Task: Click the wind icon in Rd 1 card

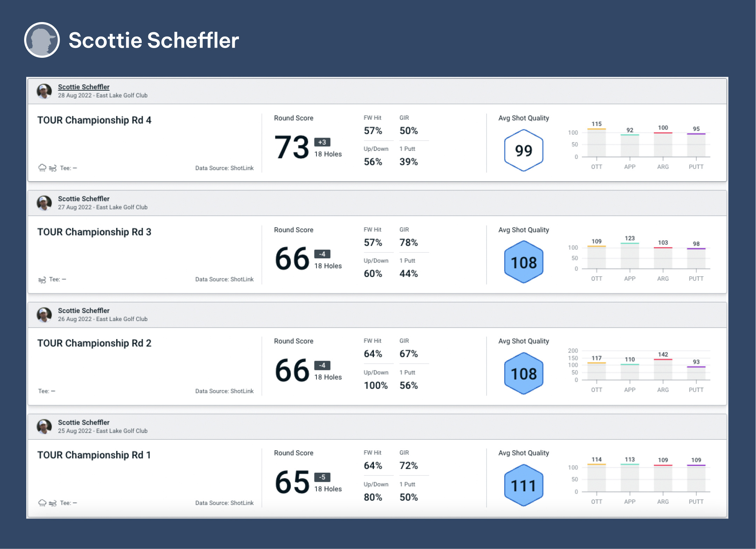Action: click(x=53, y=503)
